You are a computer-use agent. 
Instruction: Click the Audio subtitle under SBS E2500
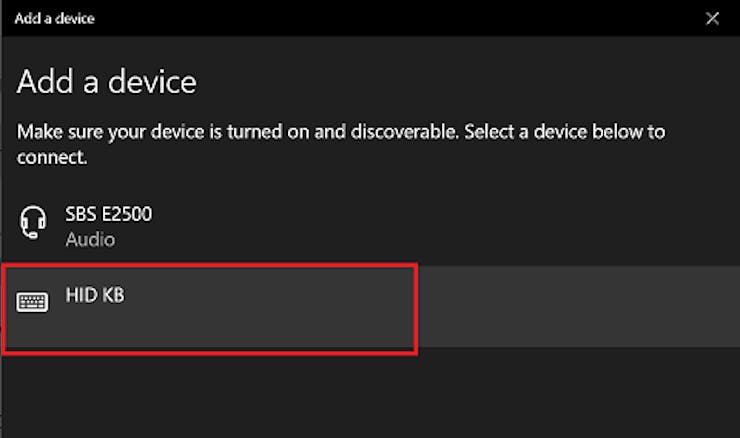[90, 240]
